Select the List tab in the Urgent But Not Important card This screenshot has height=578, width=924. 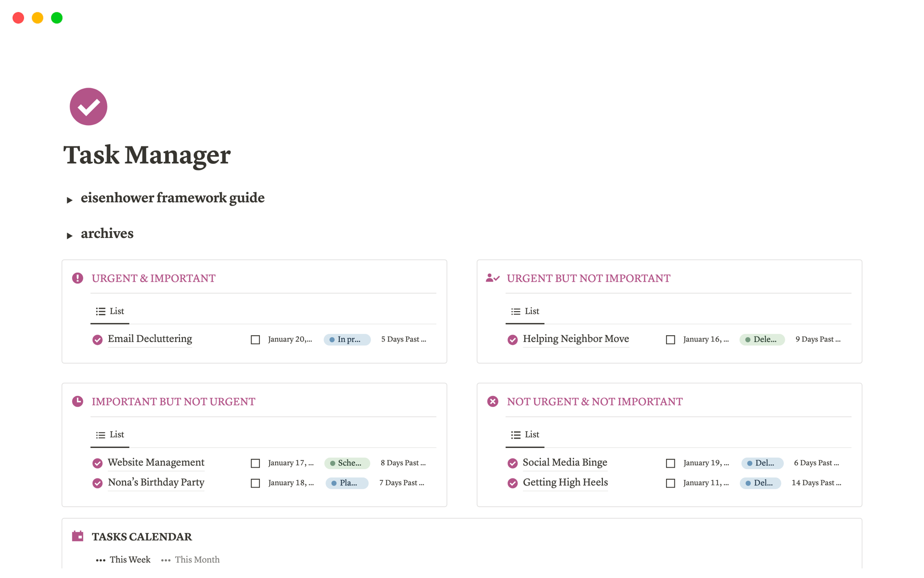(525, 311)
